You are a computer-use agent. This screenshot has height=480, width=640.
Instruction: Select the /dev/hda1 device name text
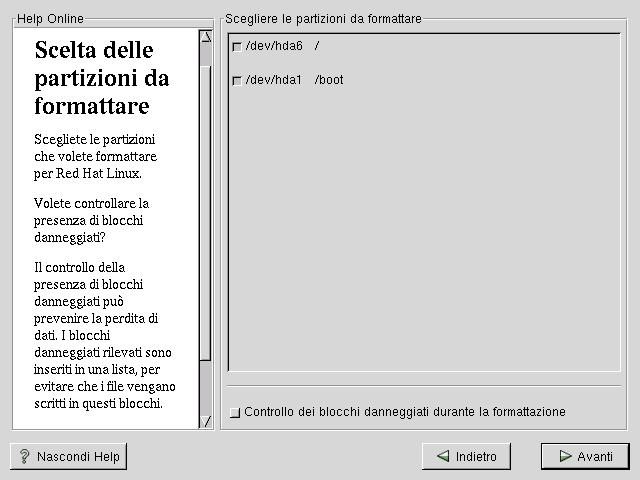[274, 80]
